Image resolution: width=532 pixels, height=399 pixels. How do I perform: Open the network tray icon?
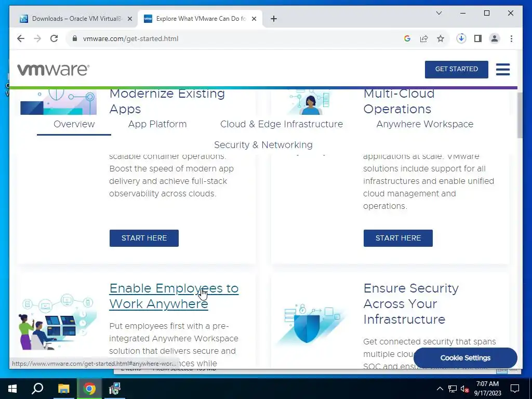point(453,389)
